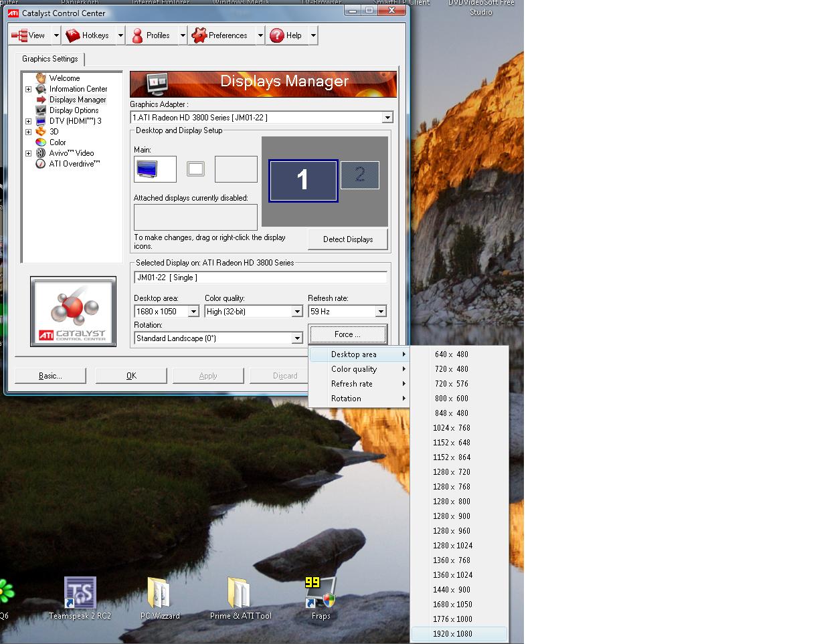Click the Profiles icon

[137, 35]
